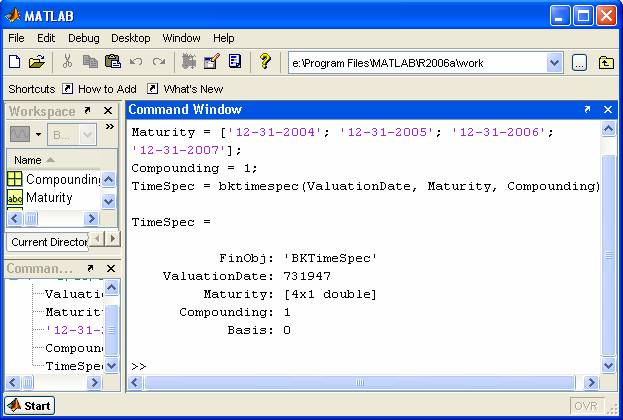Image resolution: width=623 pixels, height=420 pixels.
Task: Paste from clipboard toolbar icon
Action: (x=113, y=62)
